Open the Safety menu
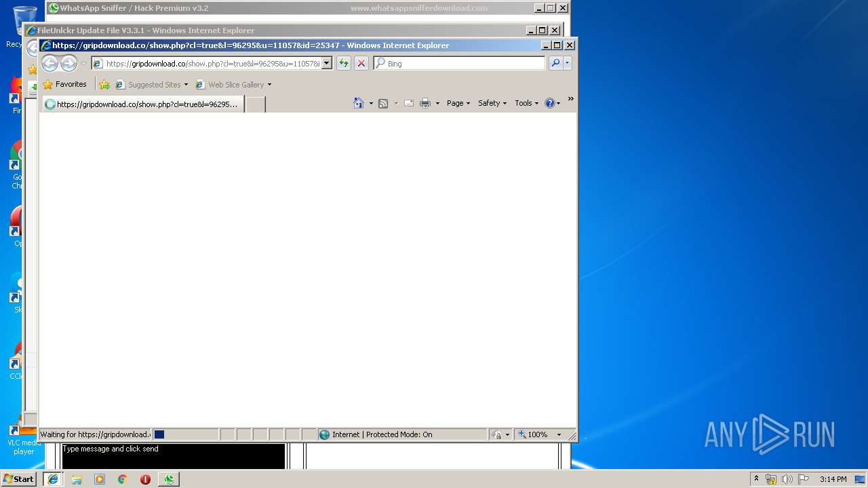The image size is (868, 488). pos(492,103)
